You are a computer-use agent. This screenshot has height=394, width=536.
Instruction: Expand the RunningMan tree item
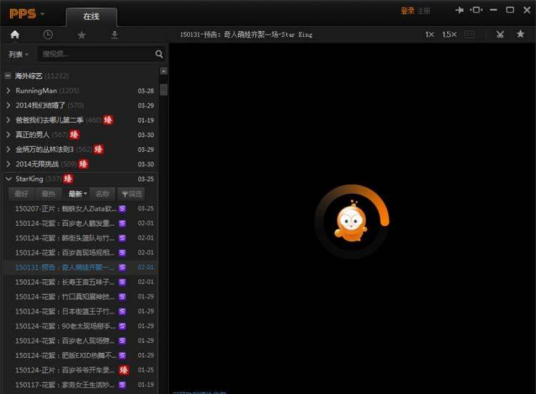tap(8, 91)
